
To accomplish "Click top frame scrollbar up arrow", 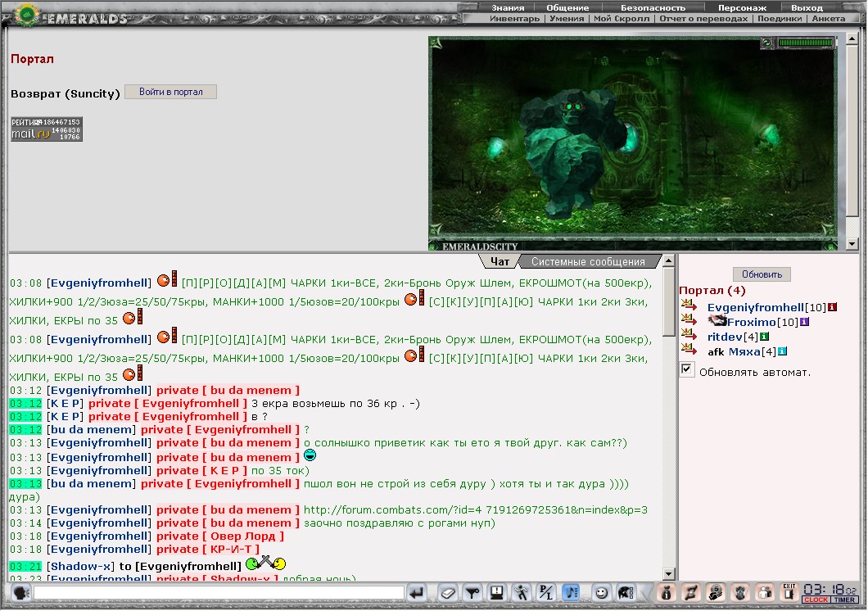I will [x=852, y=38].
